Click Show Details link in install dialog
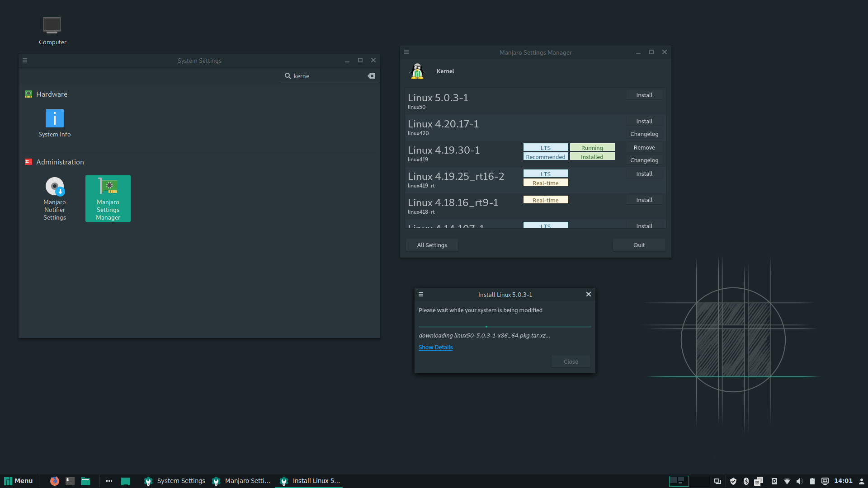The height and width of the screenshot is (488, 868). pos(435,347)
